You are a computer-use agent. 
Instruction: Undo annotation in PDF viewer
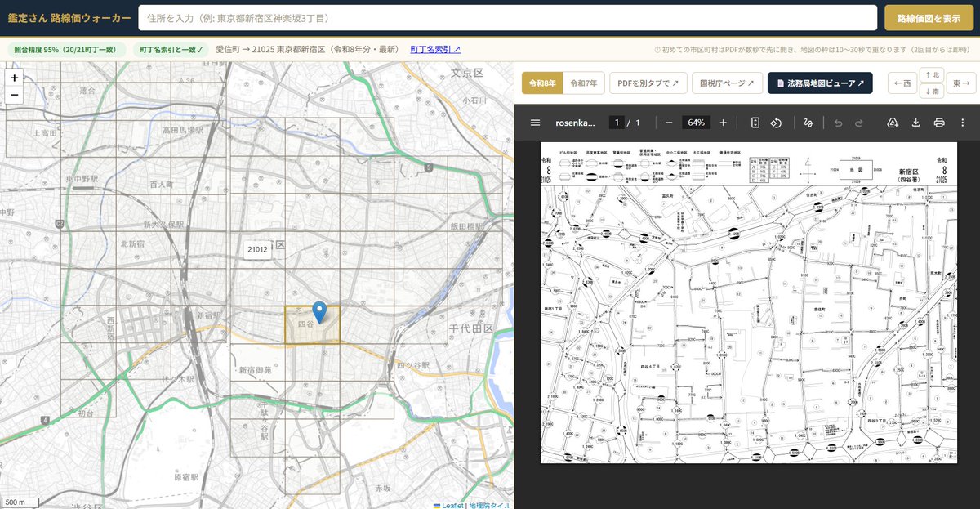tap(838, 123)
